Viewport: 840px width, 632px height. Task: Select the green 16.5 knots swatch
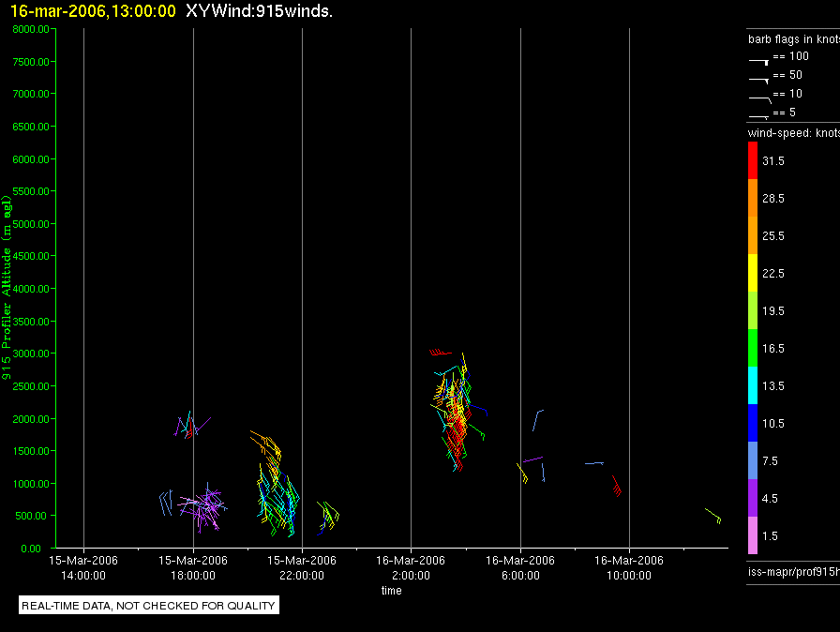(753, 348)
